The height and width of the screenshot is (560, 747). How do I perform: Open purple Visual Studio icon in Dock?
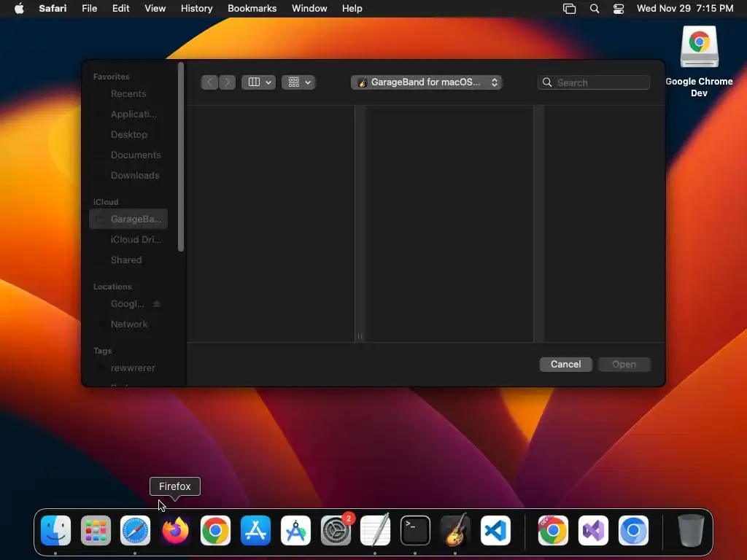click(593, 530)
